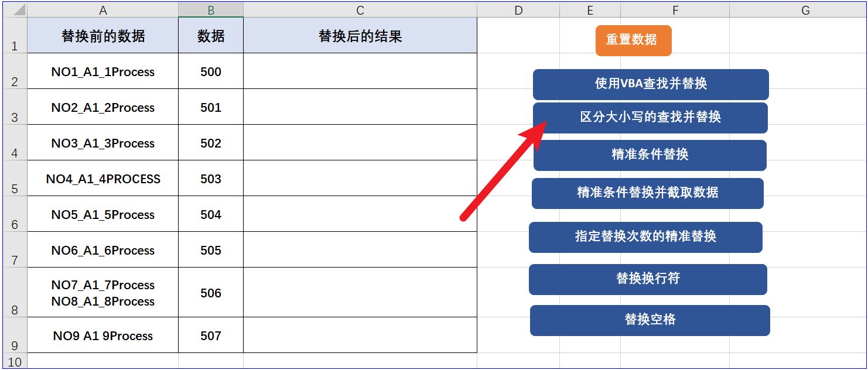Select column D header
The image size is (868, 370).
click(518, 10)
